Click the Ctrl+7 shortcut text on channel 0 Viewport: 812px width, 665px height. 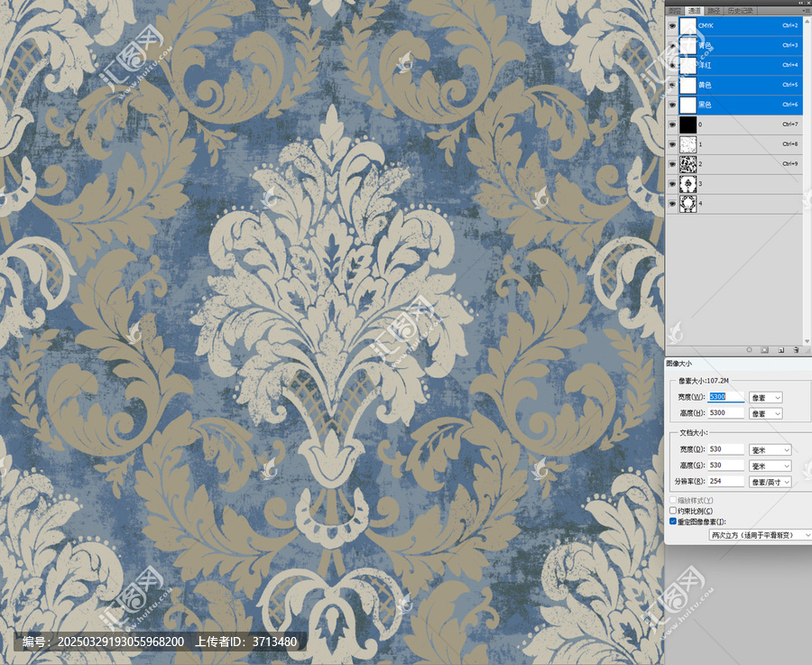pyautogui.click(x=789, y=125)
